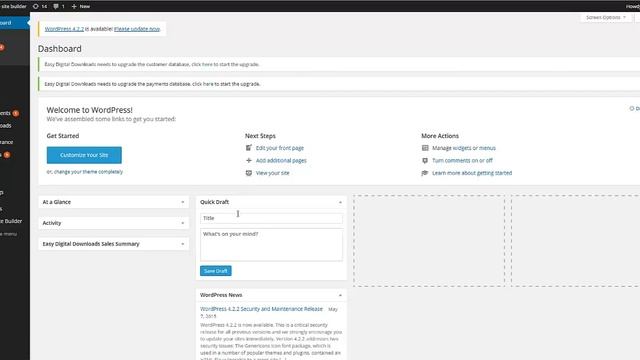Open the View your site link

click(x=272, y=173)
